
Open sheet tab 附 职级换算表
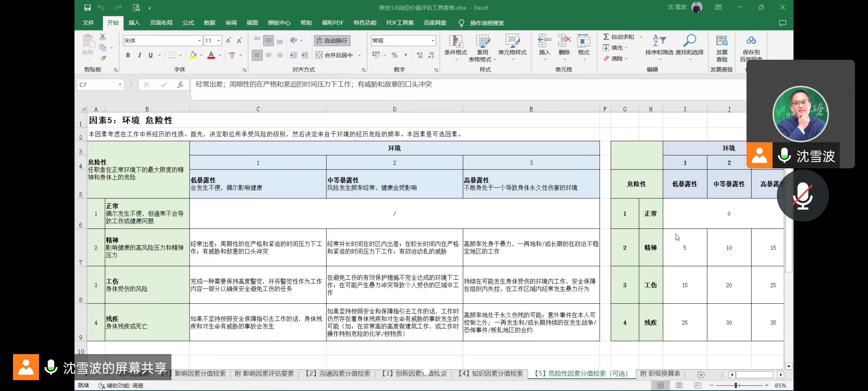coord(660,374)
